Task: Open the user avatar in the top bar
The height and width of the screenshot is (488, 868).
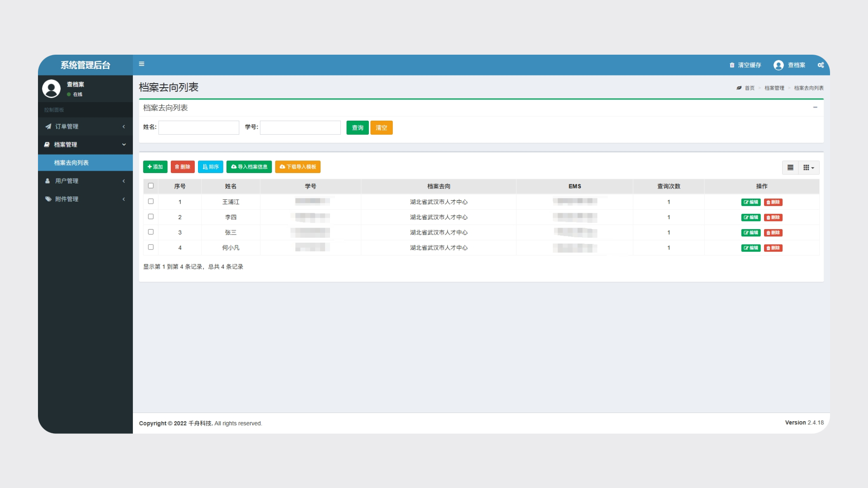Action: 778,65
